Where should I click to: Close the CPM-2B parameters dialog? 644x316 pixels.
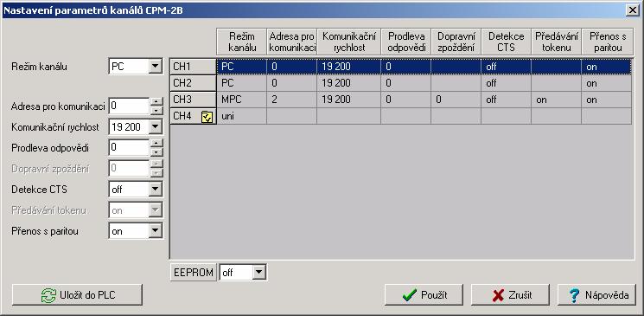coord(633,10)
